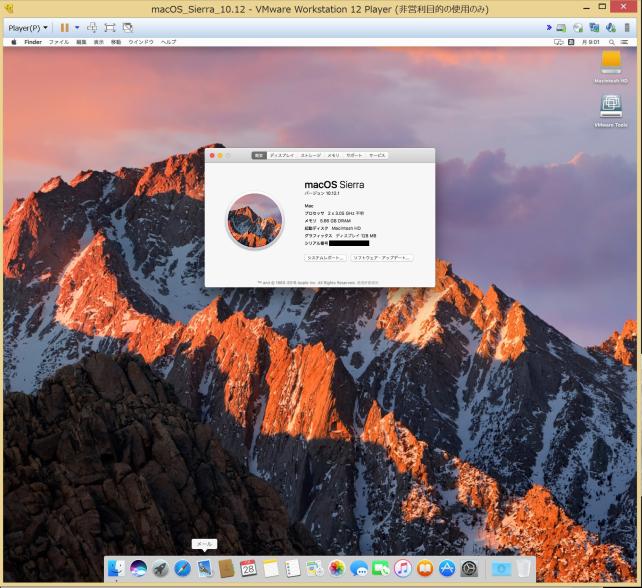
Task: Click the rightmost device icon in VMware toolbar
Action: (x=627, y=28)
